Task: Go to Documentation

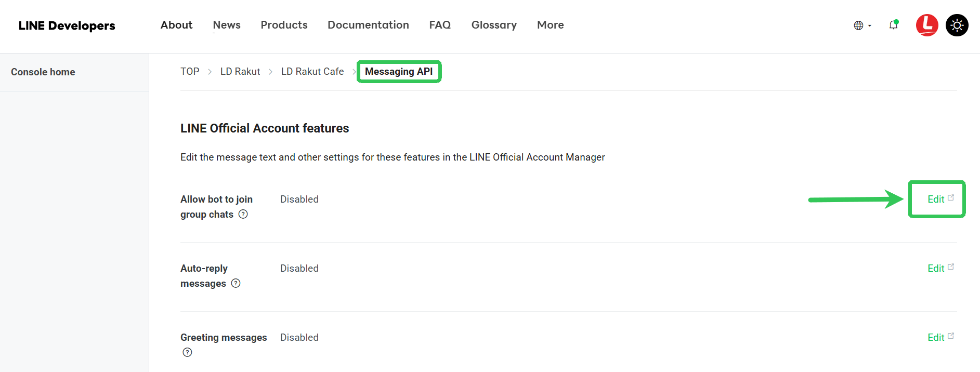Action: (x=368, y=25)
